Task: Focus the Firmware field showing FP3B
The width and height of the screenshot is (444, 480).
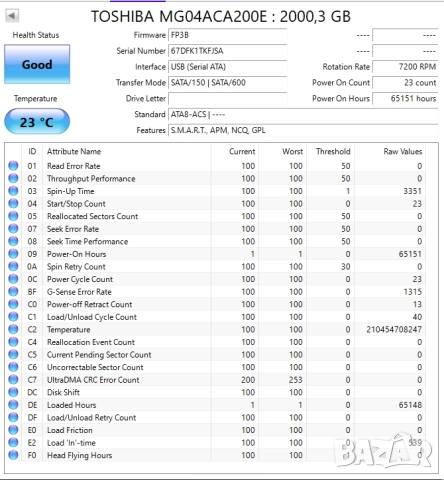Action: 228,35
